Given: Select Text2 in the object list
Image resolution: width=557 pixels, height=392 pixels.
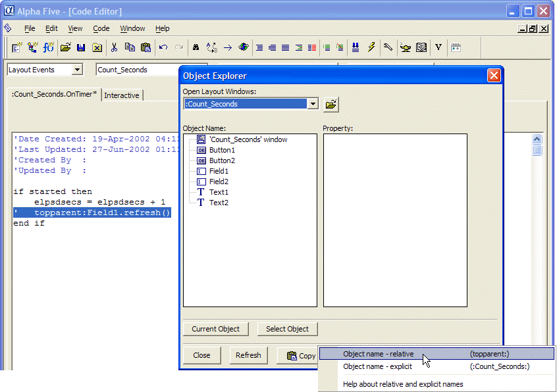Looking at the screenshot, I should click(213, 203).
